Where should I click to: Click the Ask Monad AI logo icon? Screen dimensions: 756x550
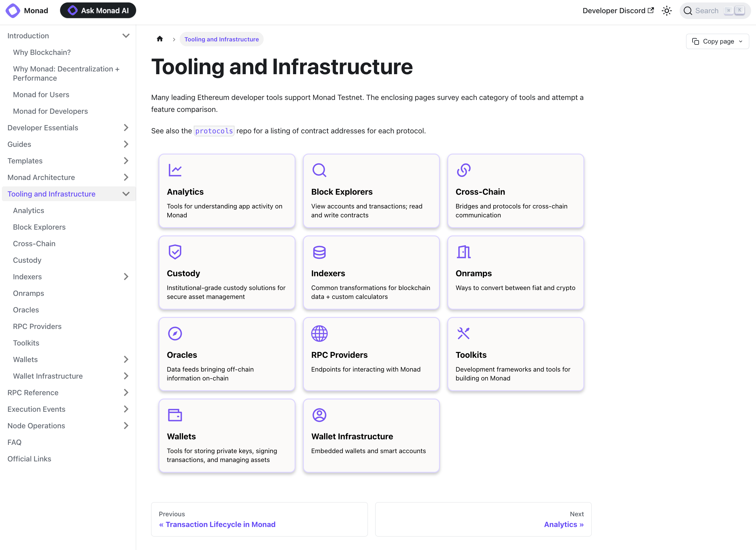(72, 10)
